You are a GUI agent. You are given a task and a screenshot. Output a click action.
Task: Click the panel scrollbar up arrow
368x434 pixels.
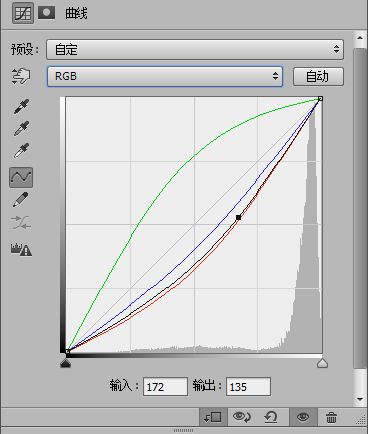(360, 38)
